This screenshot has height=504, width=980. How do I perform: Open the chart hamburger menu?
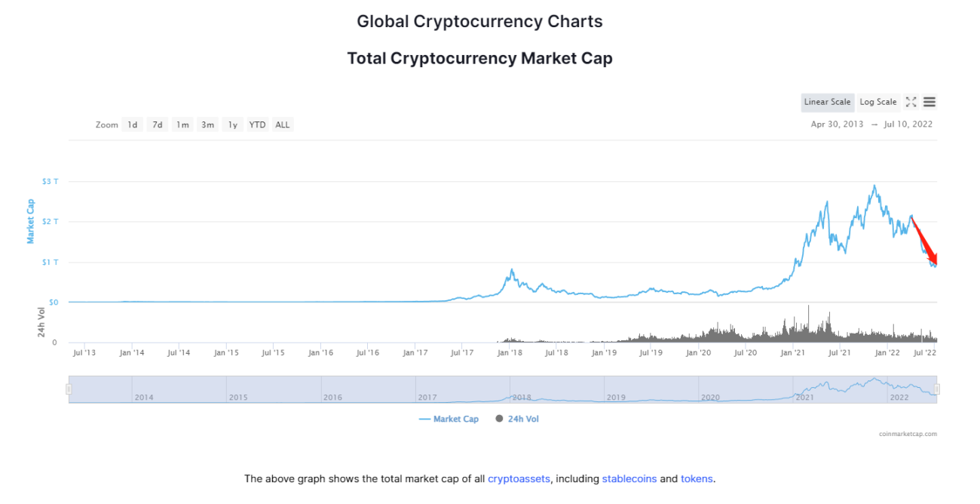tap(929, 102)
